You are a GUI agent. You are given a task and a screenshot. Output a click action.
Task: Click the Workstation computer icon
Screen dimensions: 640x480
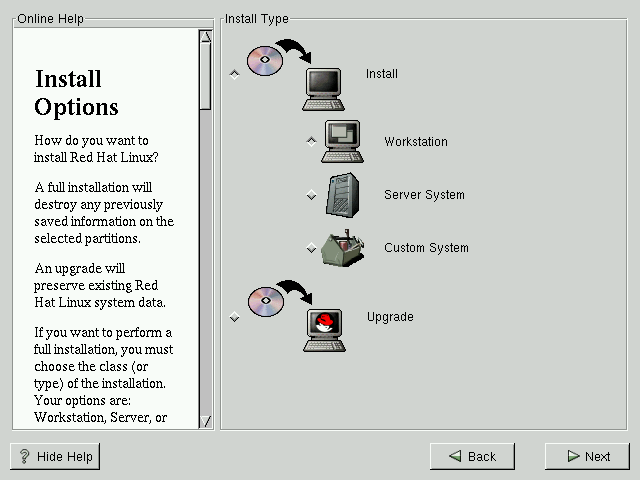click(342, 141)
